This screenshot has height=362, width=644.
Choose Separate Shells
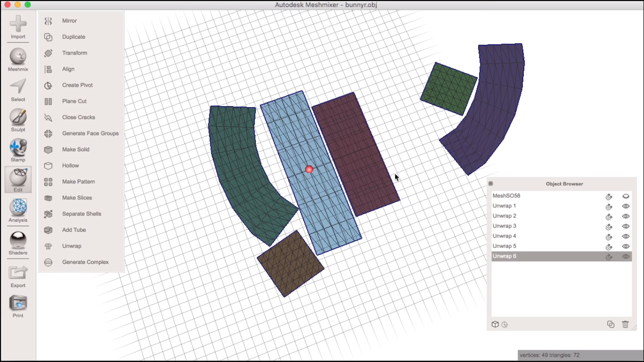point(81,214)
